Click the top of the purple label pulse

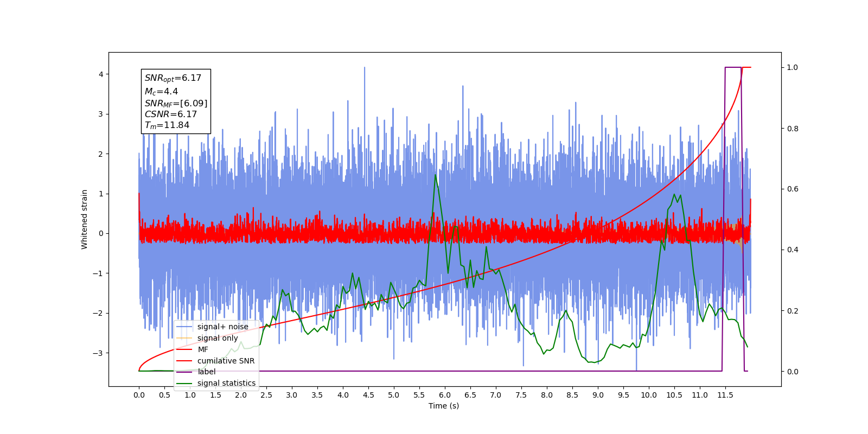pos(733,67)
